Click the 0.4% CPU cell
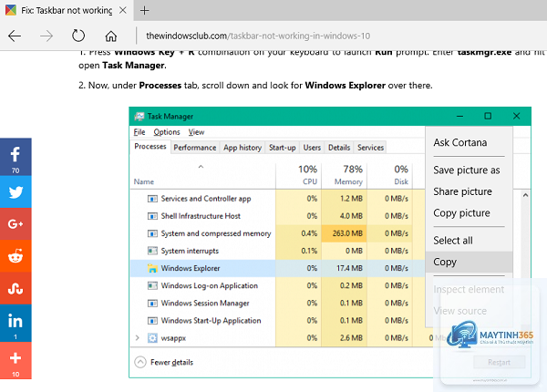547x392 pixels. [299, 233]
